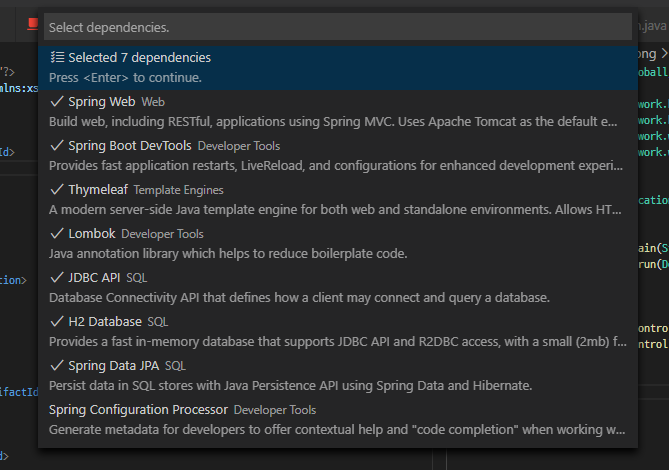
Task: Click the Press Enter to continue hint
Action: coord(125,77)
